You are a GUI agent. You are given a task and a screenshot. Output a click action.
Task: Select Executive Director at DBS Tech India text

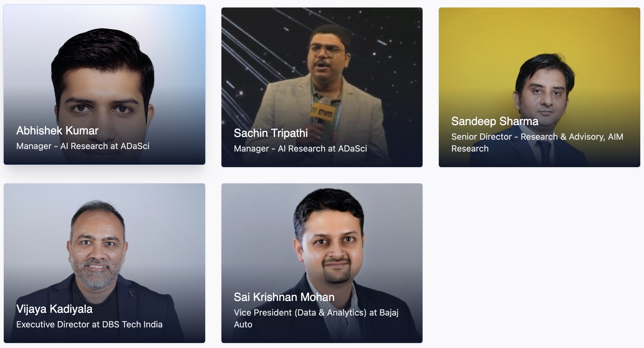(x=89, y=325)
